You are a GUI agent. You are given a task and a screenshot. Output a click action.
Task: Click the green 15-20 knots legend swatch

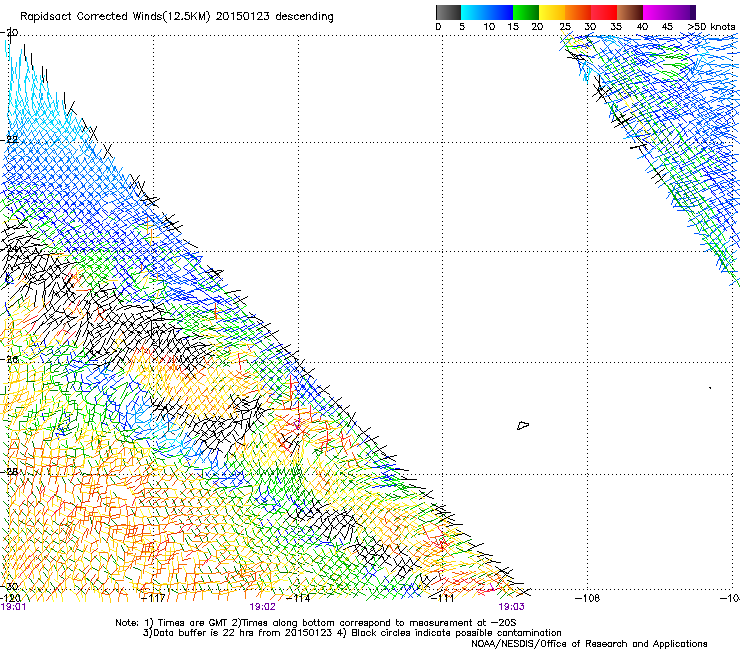click(x=526, y=12)
